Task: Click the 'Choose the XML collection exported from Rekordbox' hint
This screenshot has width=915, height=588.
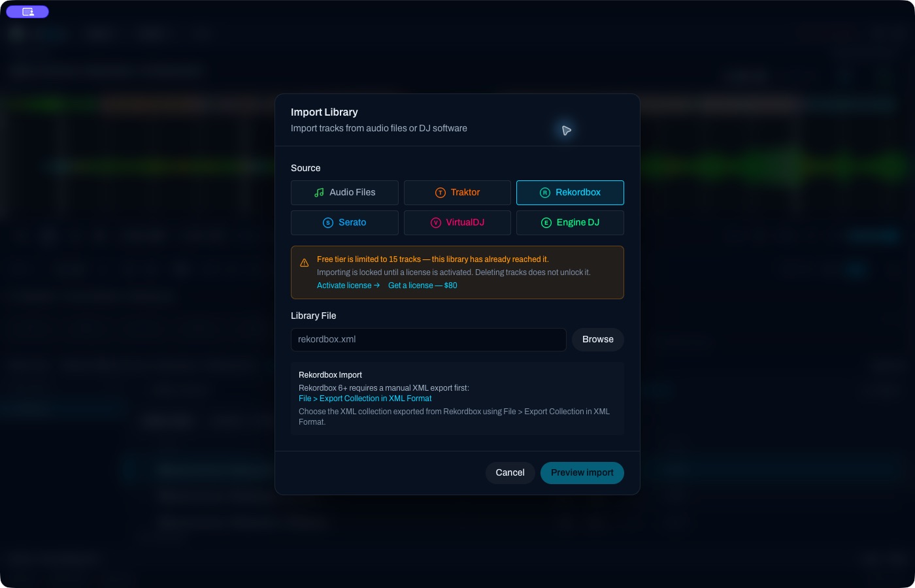Action: pos(454,417)
